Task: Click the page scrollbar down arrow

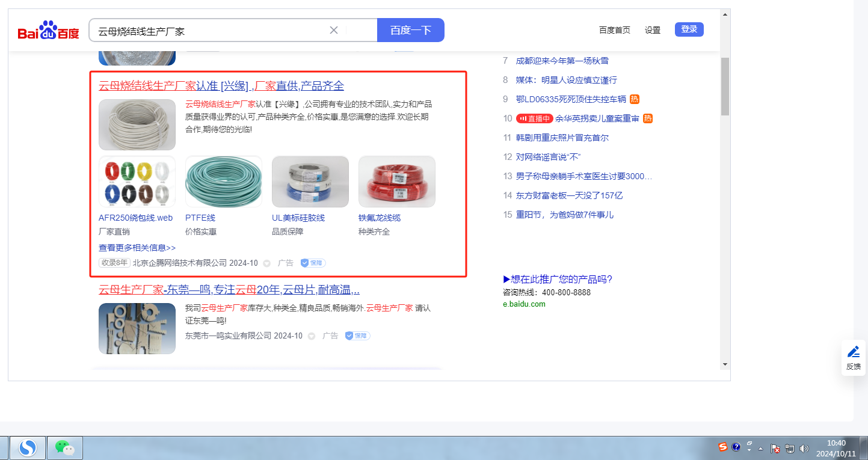Action: coord(725,364)
